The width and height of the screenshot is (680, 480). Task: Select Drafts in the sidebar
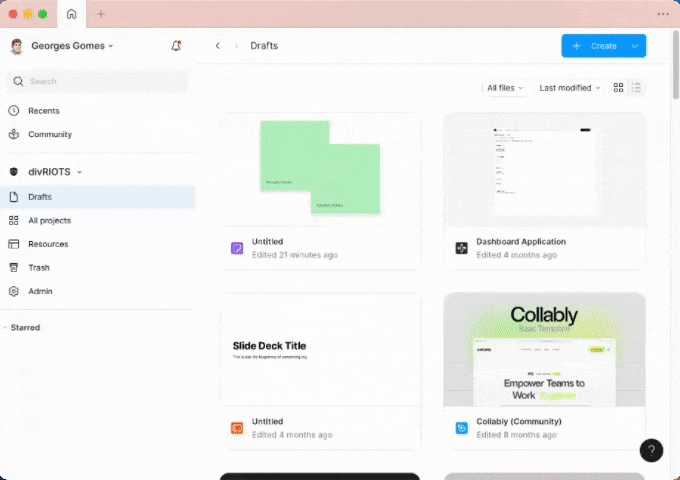98,197
